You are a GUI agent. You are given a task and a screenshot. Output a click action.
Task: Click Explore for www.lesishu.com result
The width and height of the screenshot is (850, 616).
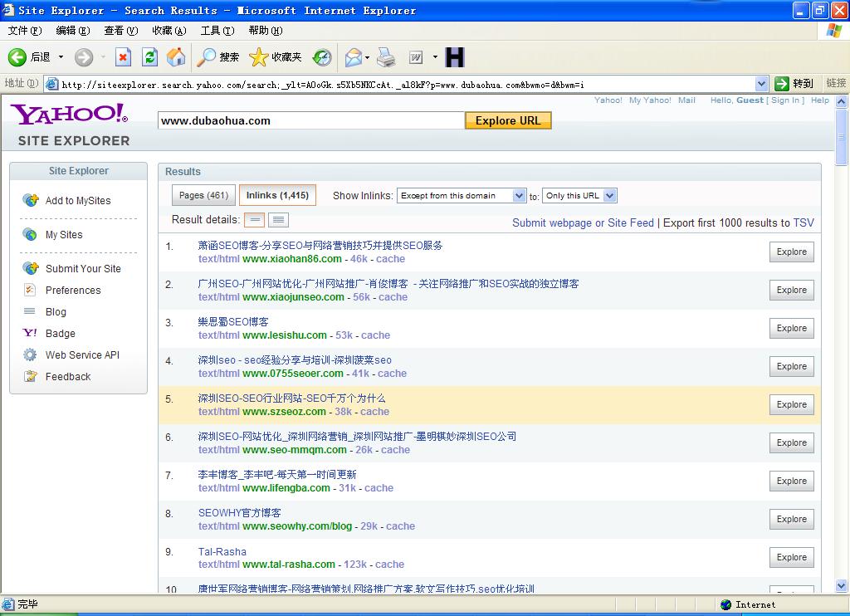click(x=791, y=328)
